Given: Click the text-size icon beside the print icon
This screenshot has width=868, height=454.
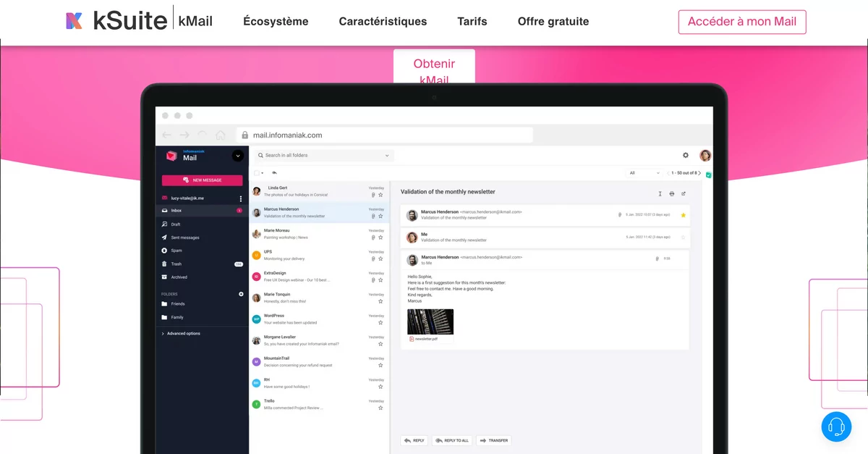Looking at the screenshot, I should [660, 193].
